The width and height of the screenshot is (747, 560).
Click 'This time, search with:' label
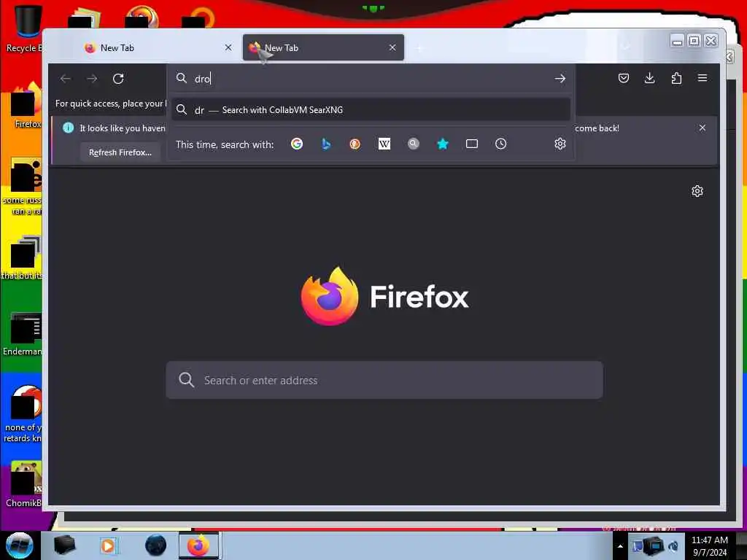click(x=225, y=144)
